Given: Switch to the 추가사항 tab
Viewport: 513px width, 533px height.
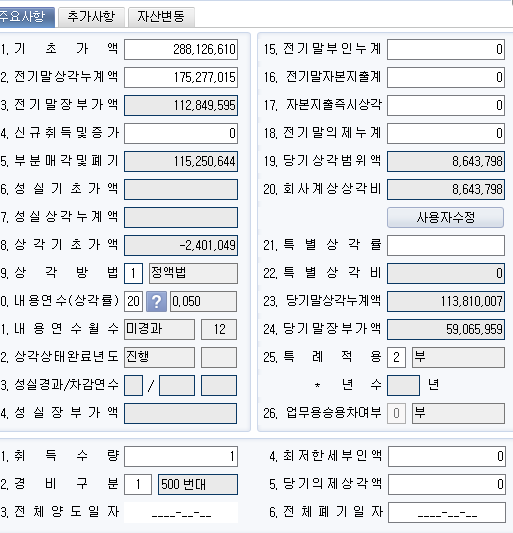Looking at the screenshot, I should (x=91, y=17).
